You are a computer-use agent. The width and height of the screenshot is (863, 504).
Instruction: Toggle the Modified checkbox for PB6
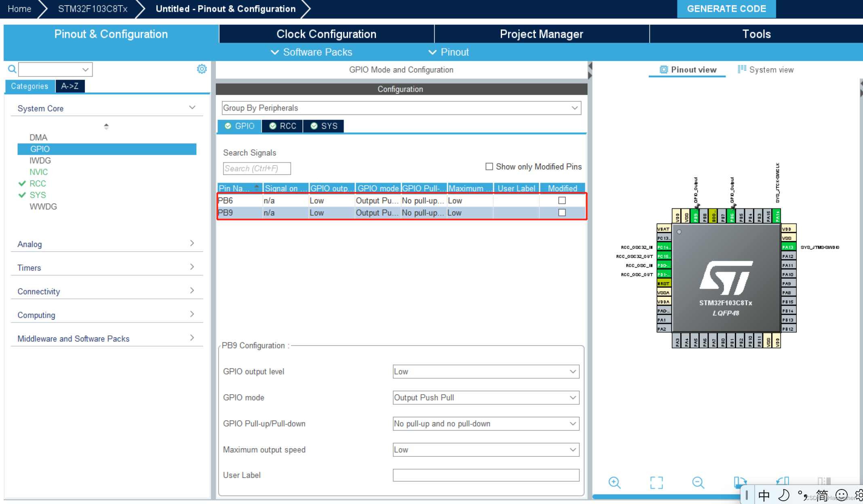point(562,200)
